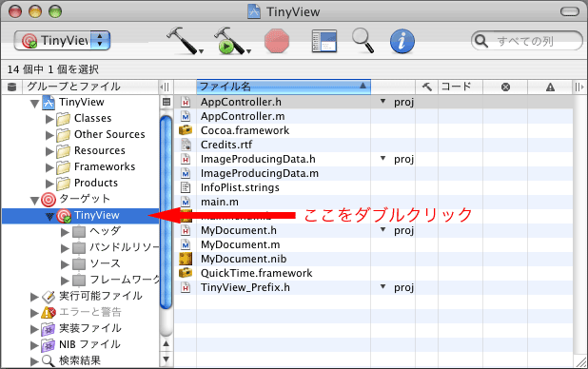Select main.m in file list

(220, 202)
